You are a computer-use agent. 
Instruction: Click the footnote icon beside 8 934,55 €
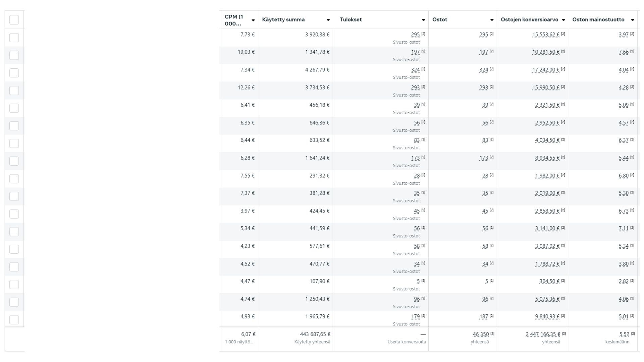tap(563, 157)
